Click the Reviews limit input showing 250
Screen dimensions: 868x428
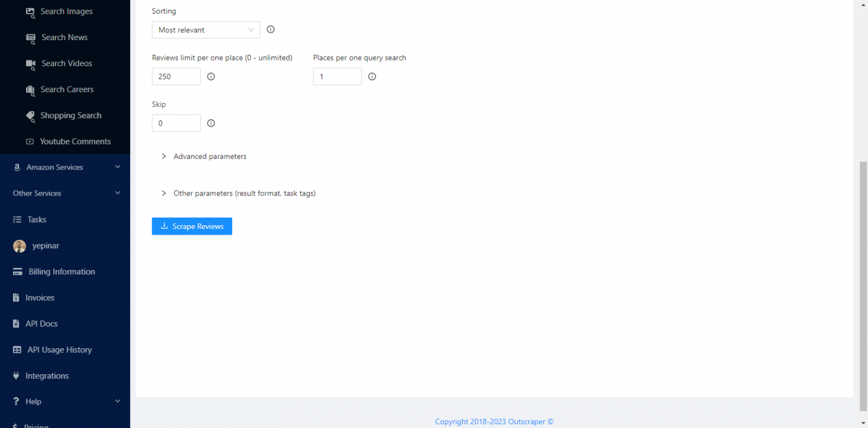(x=176, y=76)
